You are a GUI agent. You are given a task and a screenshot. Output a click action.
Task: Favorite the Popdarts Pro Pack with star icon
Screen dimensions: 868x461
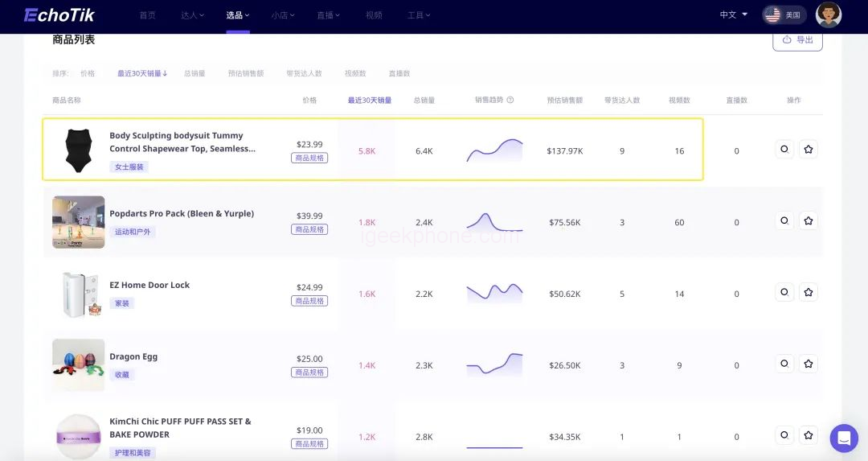click(x=809, y=220)
